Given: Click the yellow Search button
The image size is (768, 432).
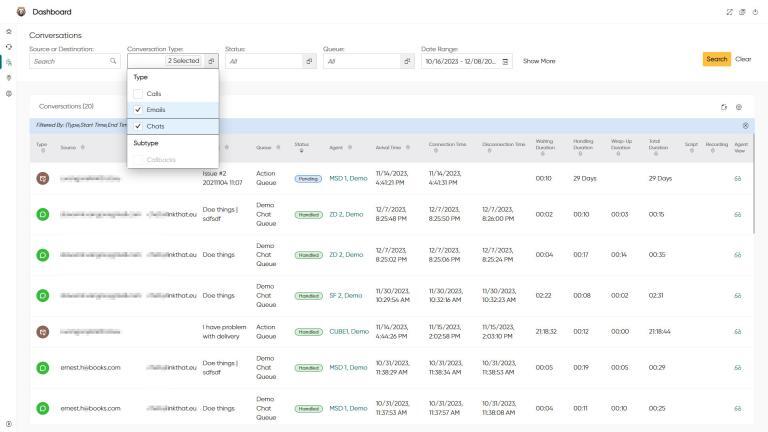Looking at the screenshot, I should click(x=716, y=60).
